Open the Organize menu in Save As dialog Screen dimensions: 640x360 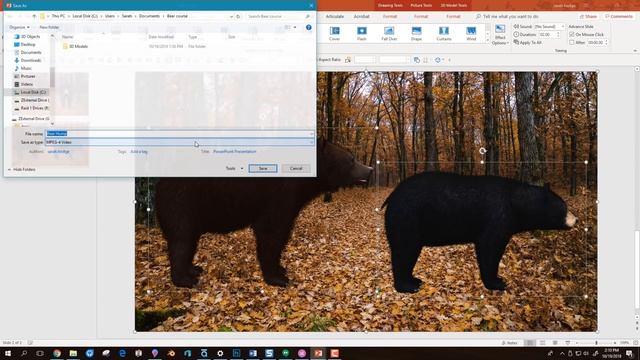[x=19, y=27]
